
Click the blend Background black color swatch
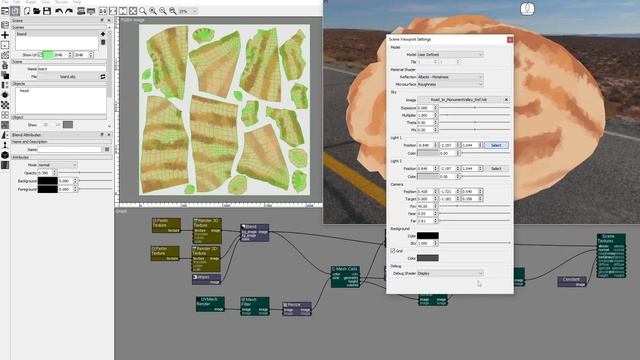[48, 181]
